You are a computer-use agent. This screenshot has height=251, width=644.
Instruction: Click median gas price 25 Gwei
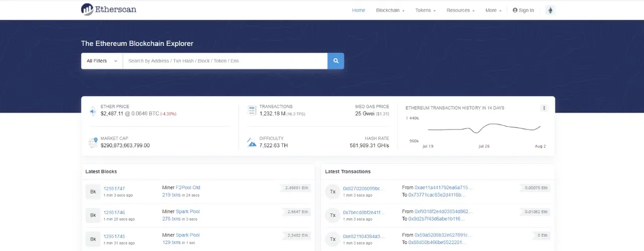pos(364,114)
